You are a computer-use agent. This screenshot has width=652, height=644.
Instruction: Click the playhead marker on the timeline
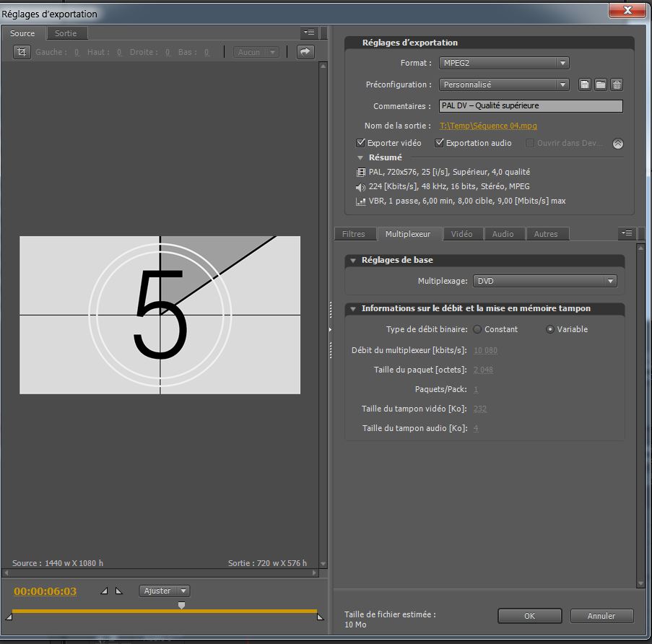click(x=181, y=606)
